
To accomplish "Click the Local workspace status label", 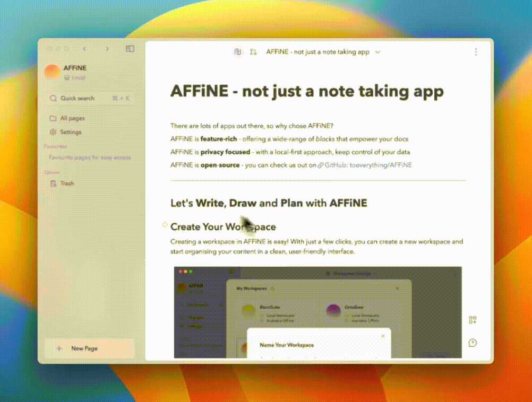I will click(x=75, y=77).
